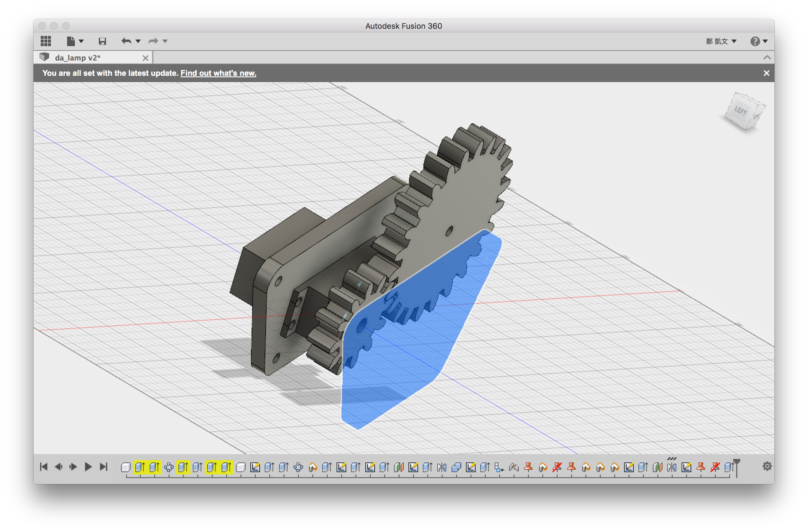Collapse the toolbar with the chevron
Viewport: 808px width, 532px height.
767,58
